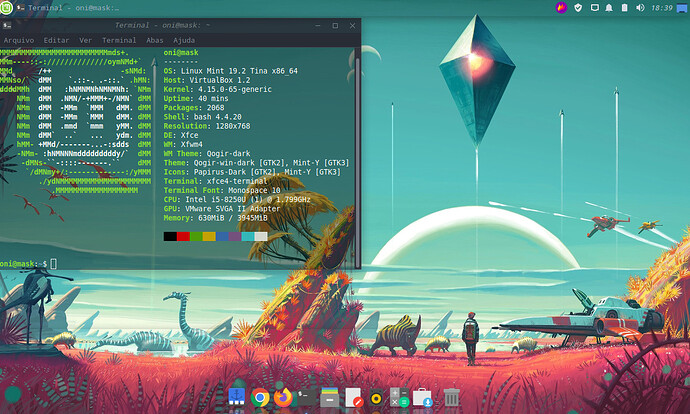Click the 'Memory: 630MiB / 3945MiB' line
This screenshot has height=414, width=690.
215,218
